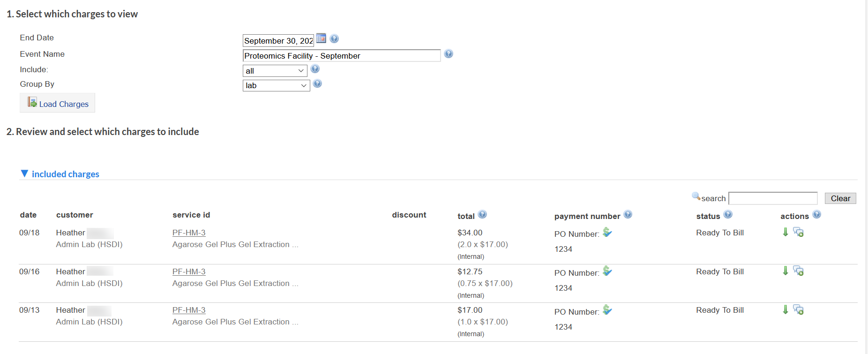Screen dimensions: 868x354
Task: Click green down arrow for 09/18 charge
Action: [786, 232]
